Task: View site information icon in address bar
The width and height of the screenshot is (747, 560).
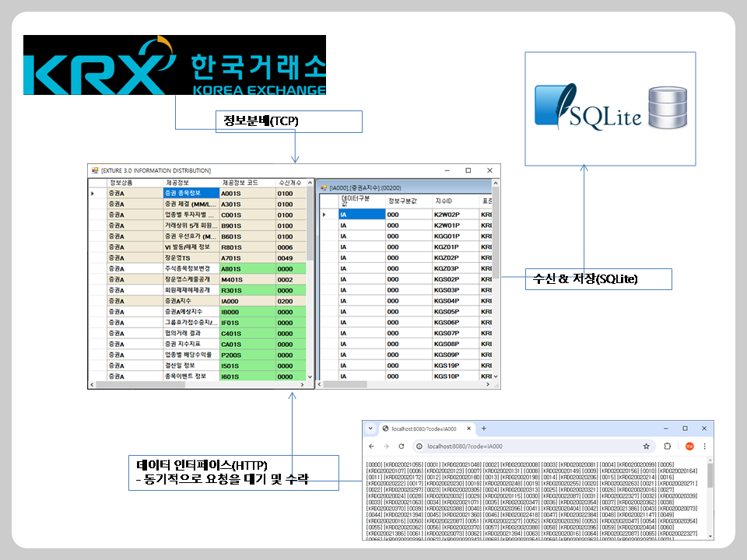Action: tap(419, 446)
